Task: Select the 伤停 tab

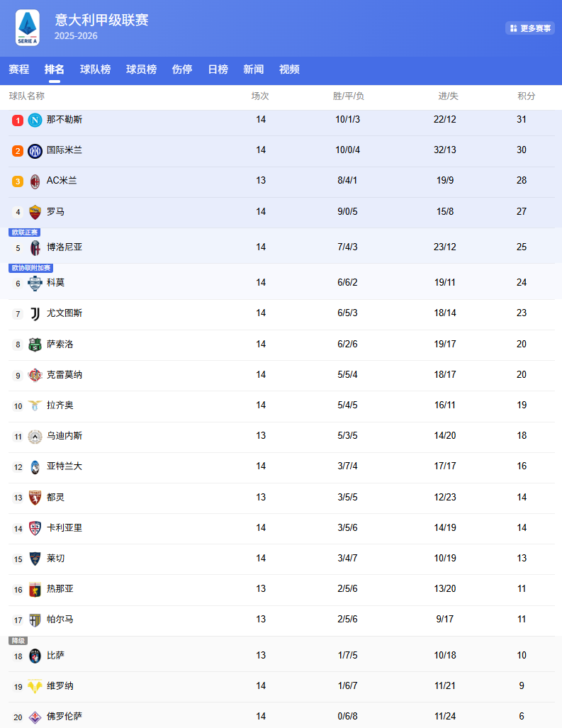Action: coord(182,69)
